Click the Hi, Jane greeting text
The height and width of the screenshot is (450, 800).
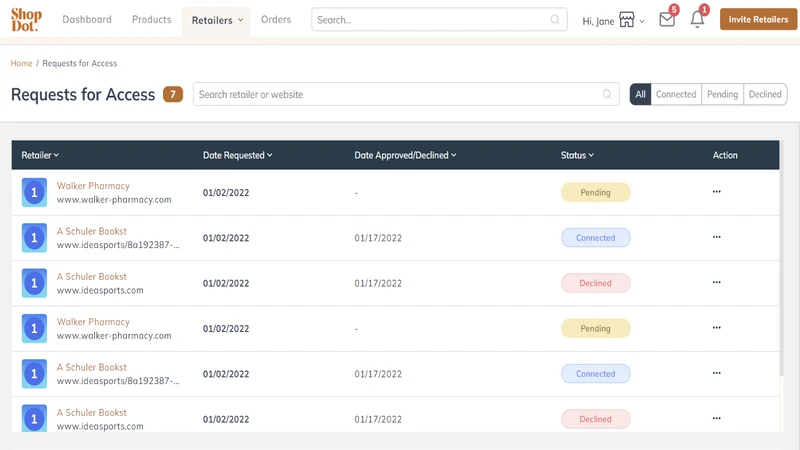(598, 21)
